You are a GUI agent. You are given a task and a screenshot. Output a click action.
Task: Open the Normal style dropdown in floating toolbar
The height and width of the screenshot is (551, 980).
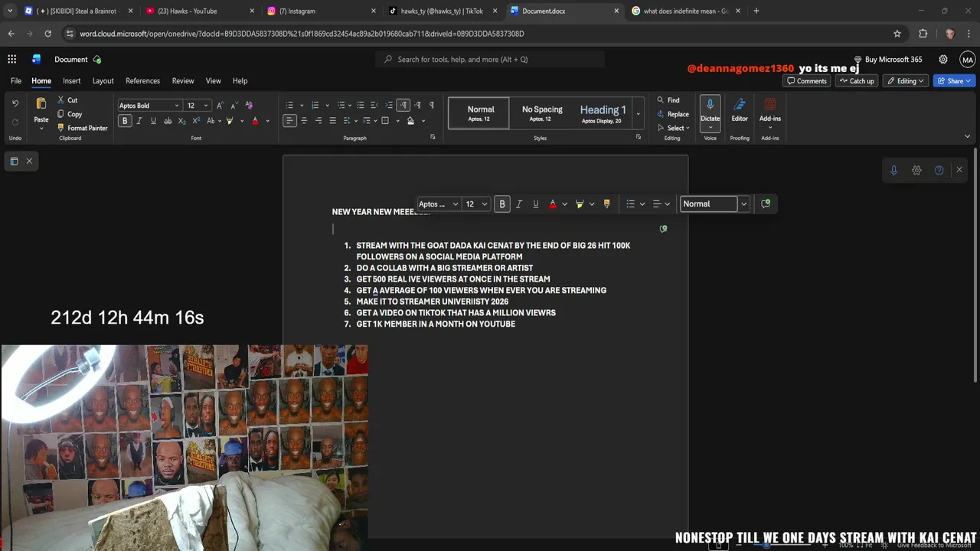click(743, 204)
